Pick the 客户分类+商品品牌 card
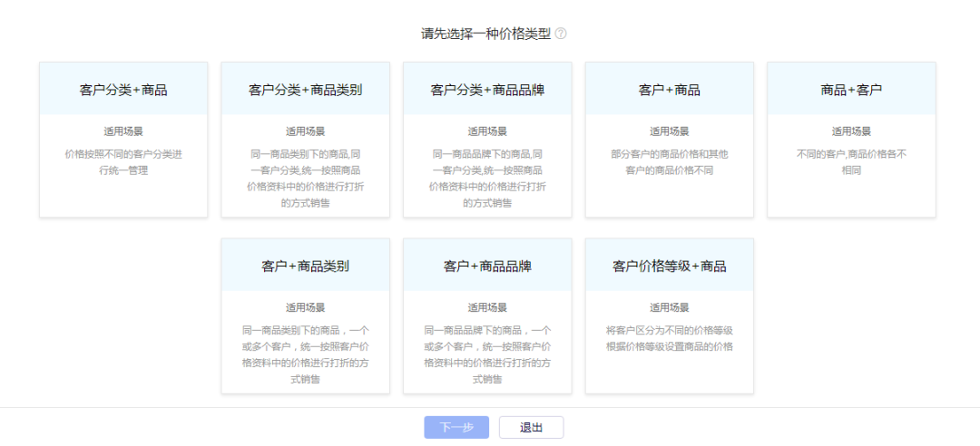Image resolution: width=980 pixels, height=446 pixels. [487, 140]
